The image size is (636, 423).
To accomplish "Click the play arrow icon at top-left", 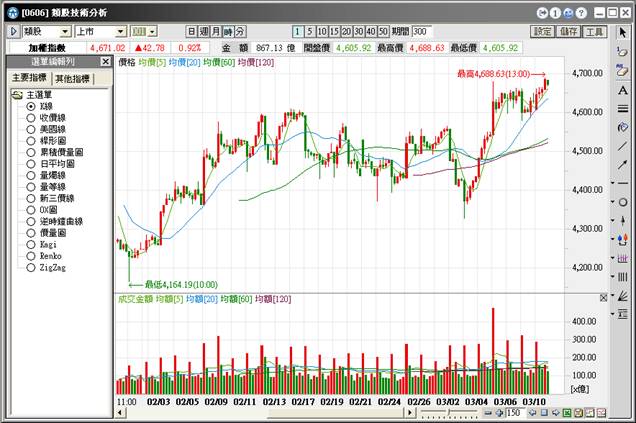I will [x=13, y=32].
